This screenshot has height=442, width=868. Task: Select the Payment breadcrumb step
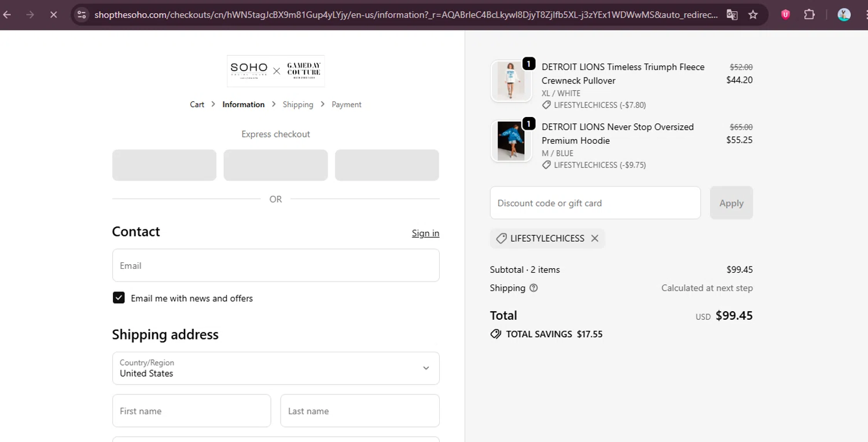click(x=346, y=104)
